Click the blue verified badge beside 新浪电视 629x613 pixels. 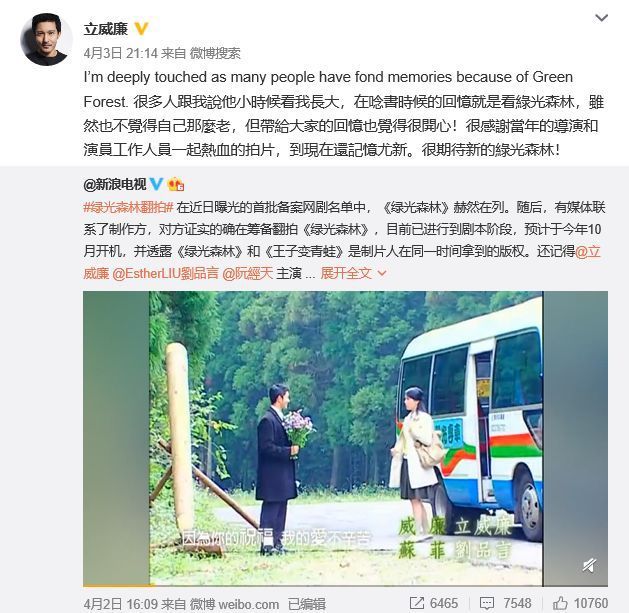point(156,185)
